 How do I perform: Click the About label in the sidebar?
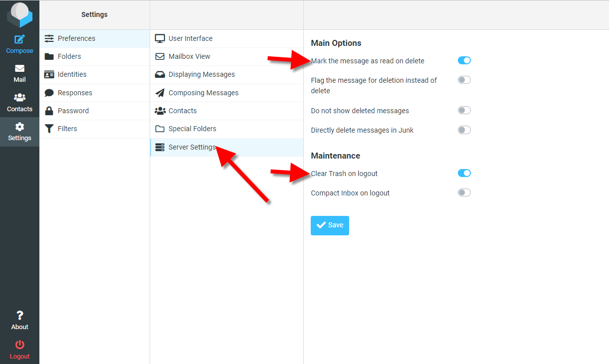pos(19,327)
